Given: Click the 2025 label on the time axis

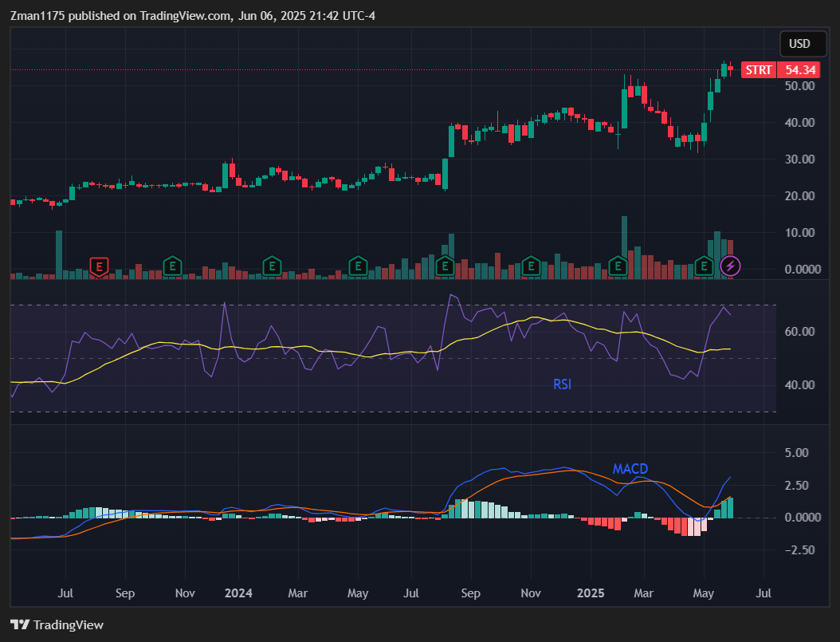Looking at the screenshot, I should coord(590,593).
